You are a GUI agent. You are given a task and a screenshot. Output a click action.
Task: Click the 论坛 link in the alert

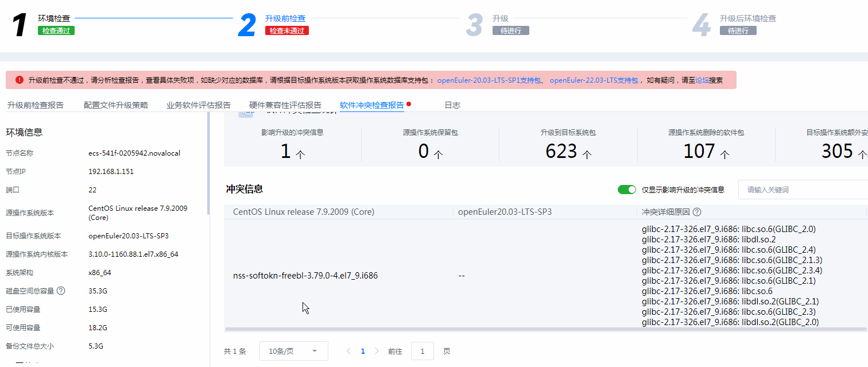pos(702,80)
